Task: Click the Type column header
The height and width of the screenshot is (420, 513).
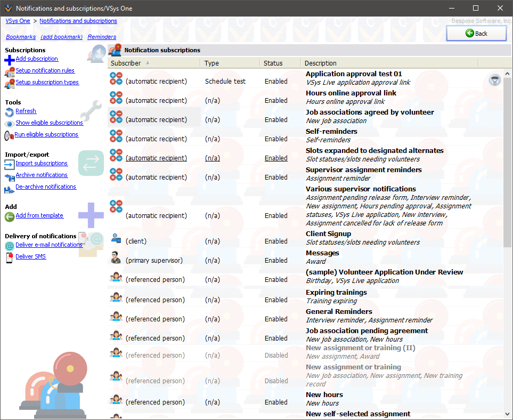Action: tap(211, 63)
